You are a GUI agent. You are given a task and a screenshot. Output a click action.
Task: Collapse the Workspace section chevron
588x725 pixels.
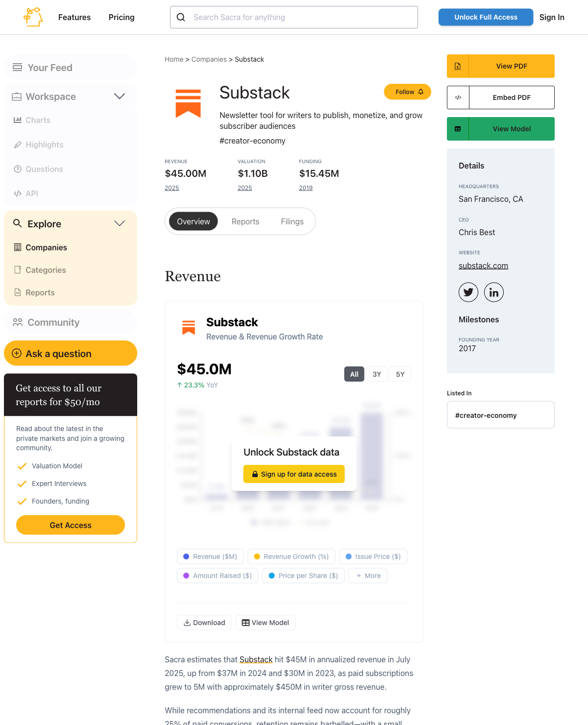[x=120, y=96]
